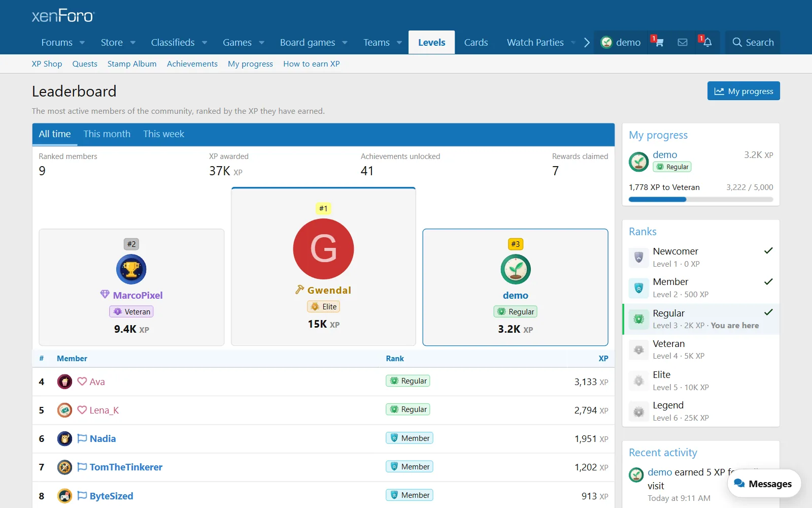Open the Messages chat widget
Image resolution: width=812 pixels, height=508 pixels.
point(764,484)
